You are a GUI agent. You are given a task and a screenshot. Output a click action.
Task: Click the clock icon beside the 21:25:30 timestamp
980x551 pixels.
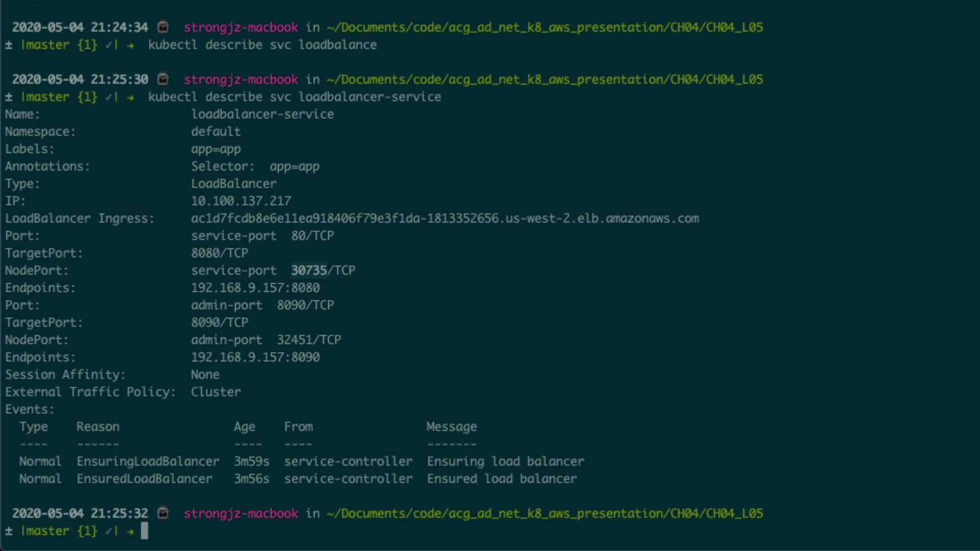coord(163,79)
